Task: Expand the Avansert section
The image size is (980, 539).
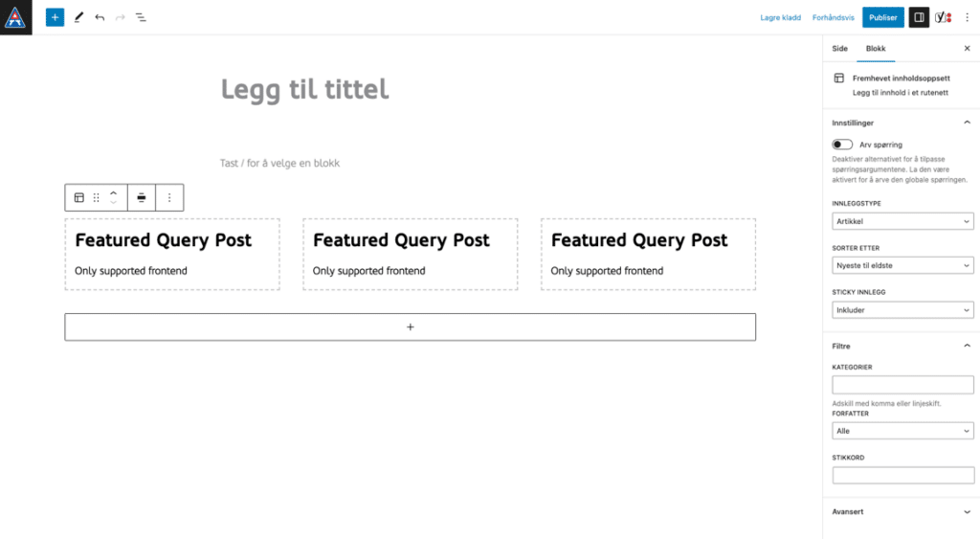Action: tap(902, 512)
